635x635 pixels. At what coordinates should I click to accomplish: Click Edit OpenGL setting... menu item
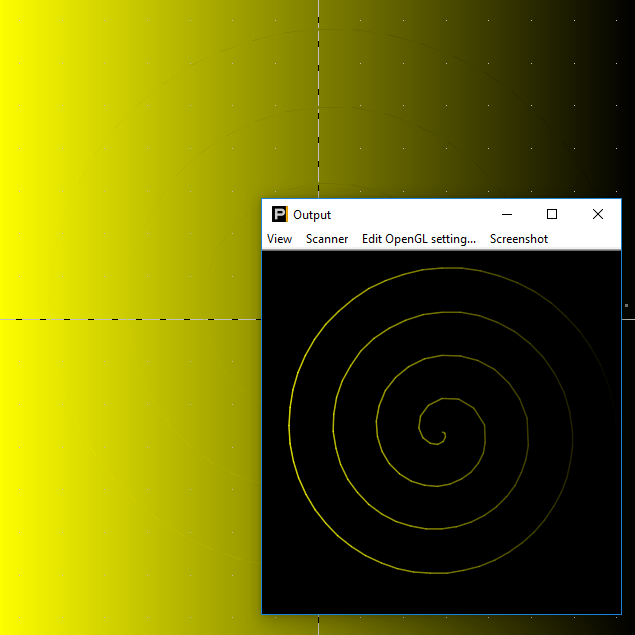tap(419, 239)
